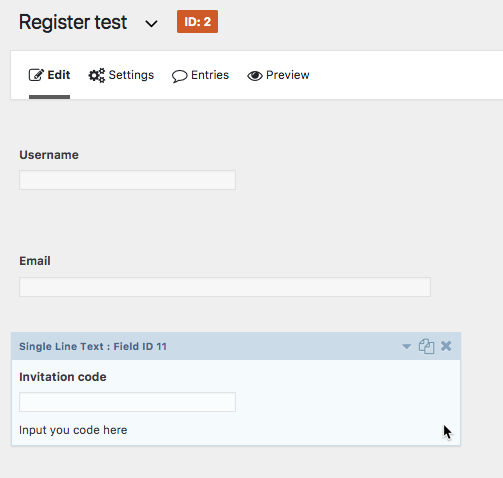Image resolution: width=503 pixels, height=478 pixels.
Task: Click the Preview eye icon
Action: [255, 76]
